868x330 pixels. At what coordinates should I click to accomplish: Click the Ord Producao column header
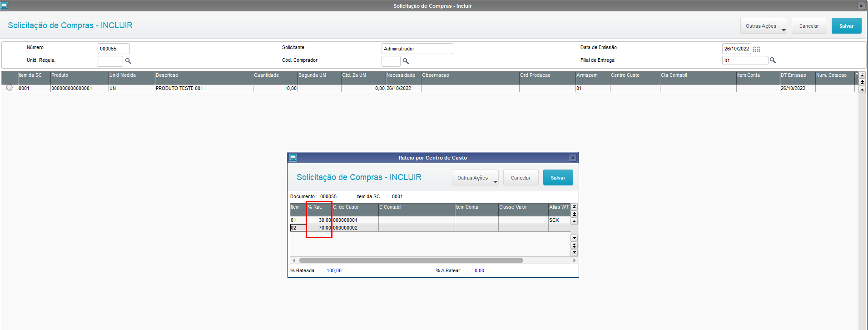(x=547, y=78)
